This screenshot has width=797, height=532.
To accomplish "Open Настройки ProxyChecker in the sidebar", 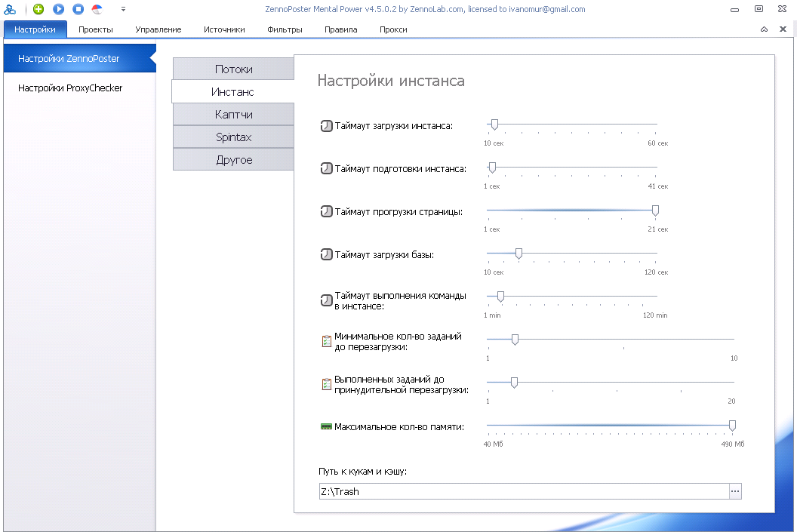I will [x=79, y=88].
